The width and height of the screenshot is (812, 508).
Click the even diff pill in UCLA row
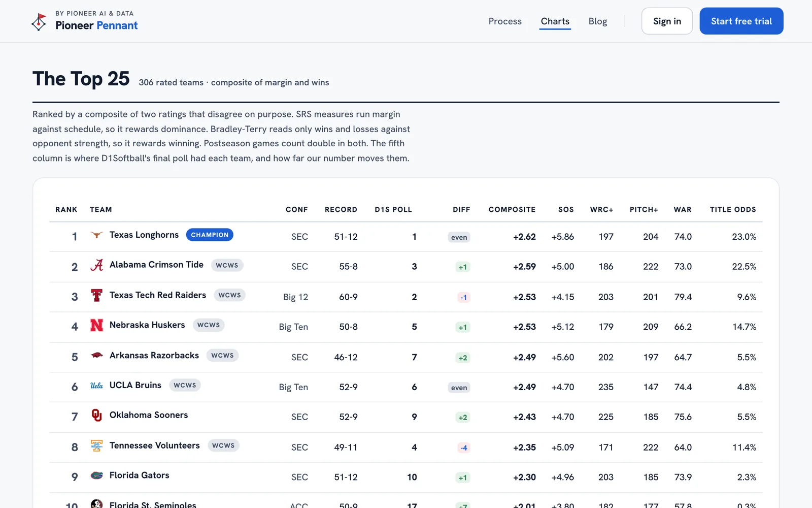tap(459, 388)
